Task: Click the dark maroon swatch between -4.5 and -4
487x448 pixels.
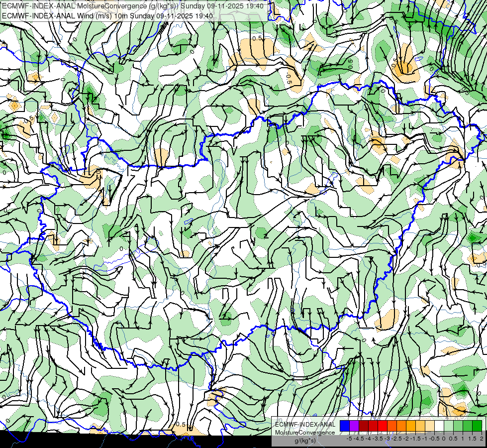Action: (364, 426)
